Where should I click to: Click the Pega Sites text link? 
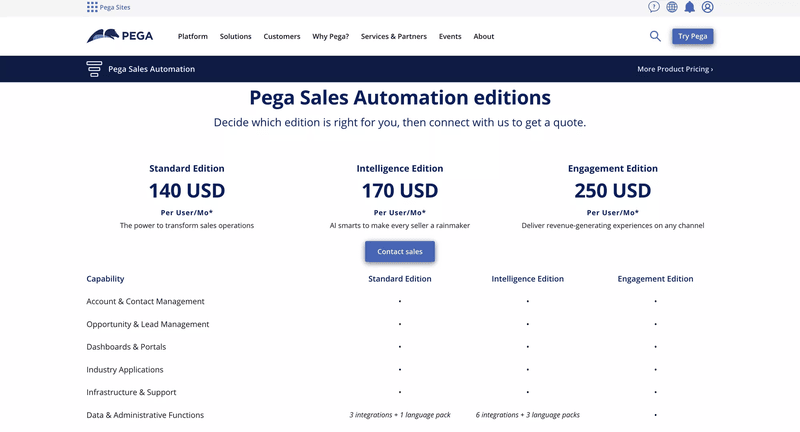pyautogui.click(x=115, y=7)
